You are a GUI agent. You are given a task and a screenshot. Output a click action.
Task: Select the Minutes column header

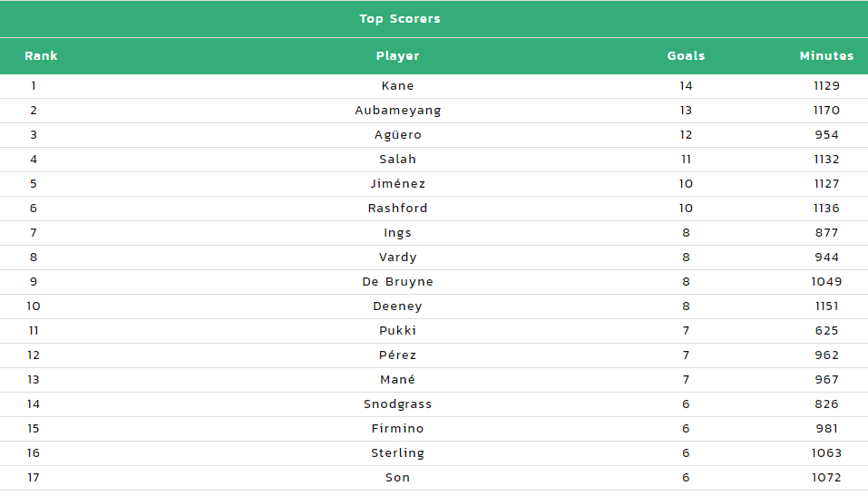click(x=826, y=56)
